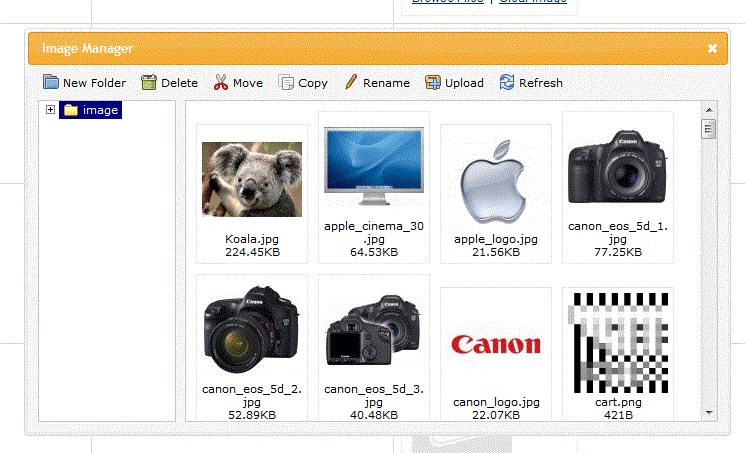Pick the apple_cinema_30.jpg monitor image
This screenshot has height=453, width=745.
click(x=374, y=167)
